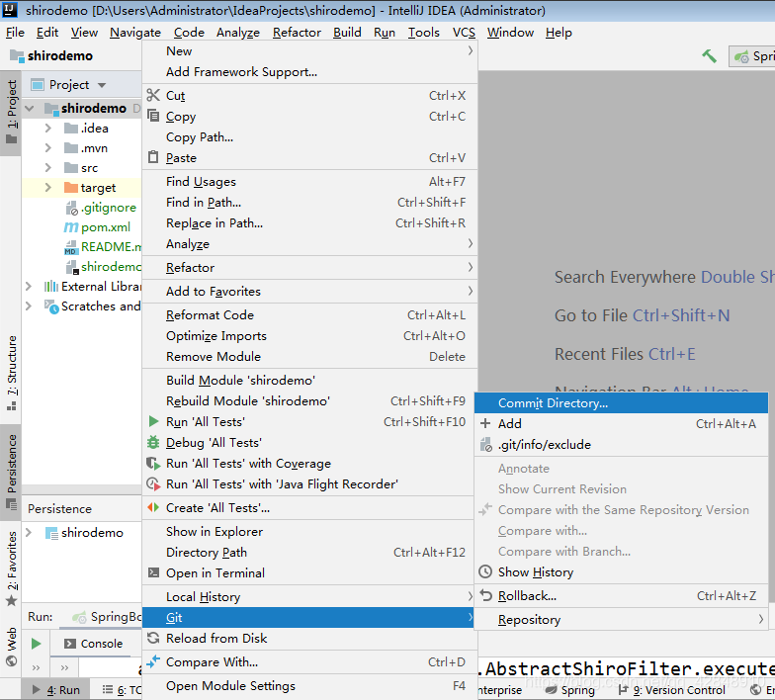Click the pom.xml Maven icon
The image size is (775, 700).
[x=71, y=227]
